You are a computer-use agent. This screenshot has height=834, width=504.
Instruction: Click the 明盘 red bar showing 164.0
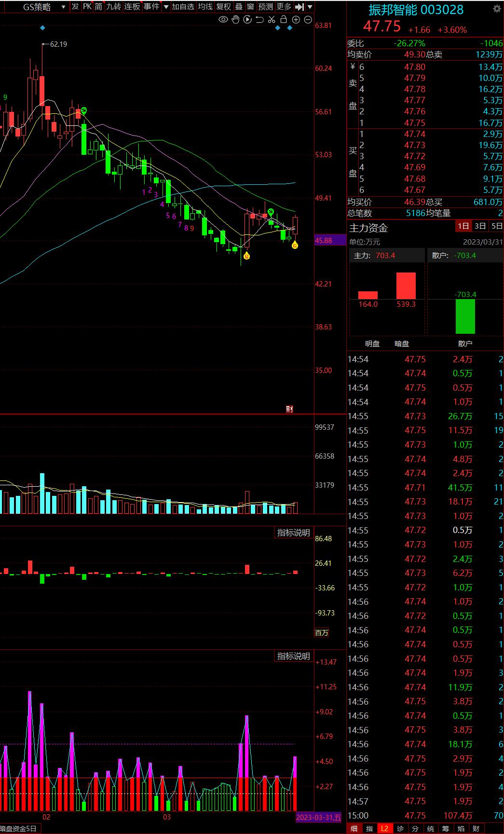tap(368, 295)
